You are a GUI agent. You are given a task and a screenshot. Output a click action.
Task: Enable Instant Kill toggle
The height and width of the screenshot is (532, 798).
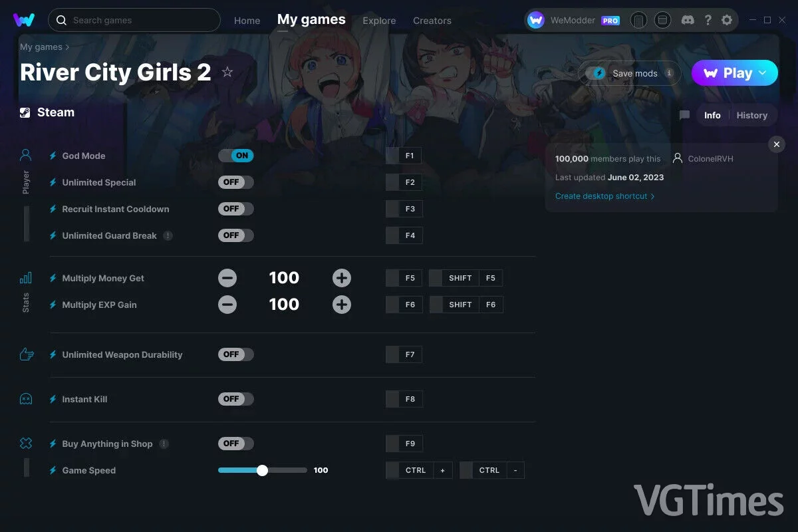click(236, 399)
